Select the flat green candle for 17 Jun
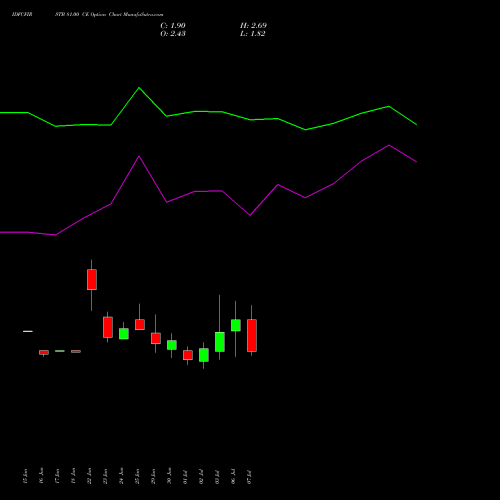The width and height of the screenshot is (500, 500). coord(60,351)
